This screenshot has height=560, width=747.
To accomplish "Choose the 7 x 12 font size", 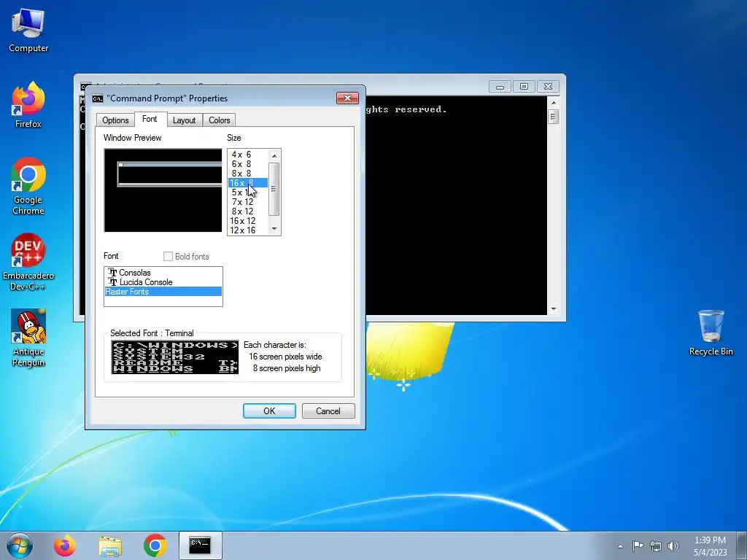I will tap(248, 202).
